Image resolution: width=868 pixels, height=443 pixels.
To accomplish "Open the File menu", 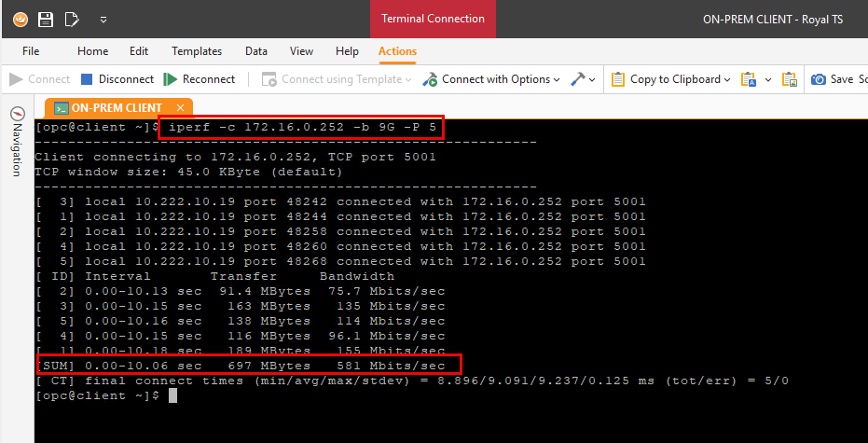I will [x=31, y=51].
